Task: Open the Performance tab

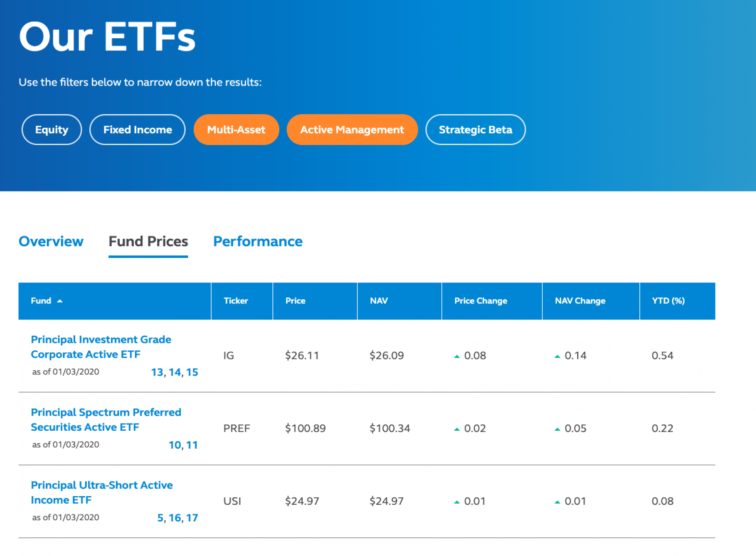Action: click(x=258, y=241)
